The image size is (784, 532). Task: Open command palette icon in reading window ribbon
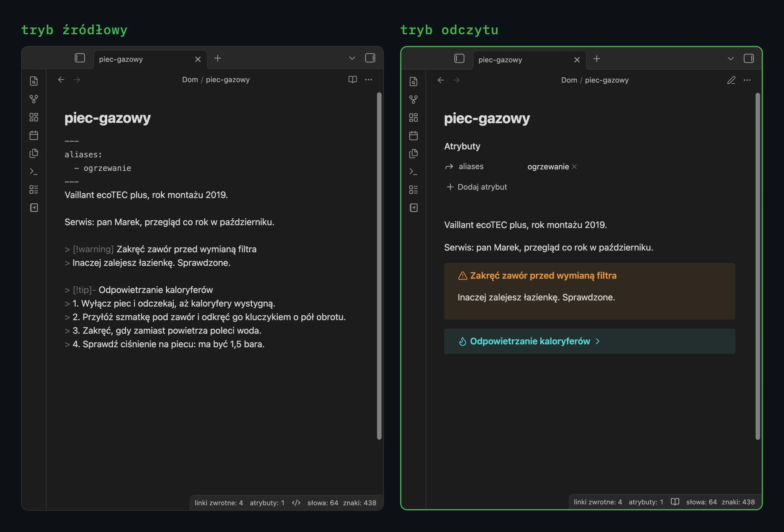413,172
